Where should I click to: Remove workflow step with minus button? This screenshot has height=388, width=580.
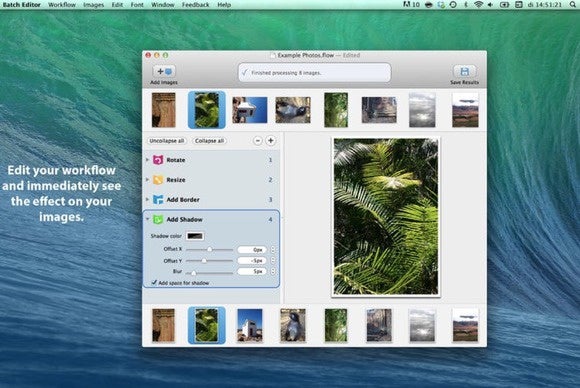pyautogui.click(x=258, y=141)
